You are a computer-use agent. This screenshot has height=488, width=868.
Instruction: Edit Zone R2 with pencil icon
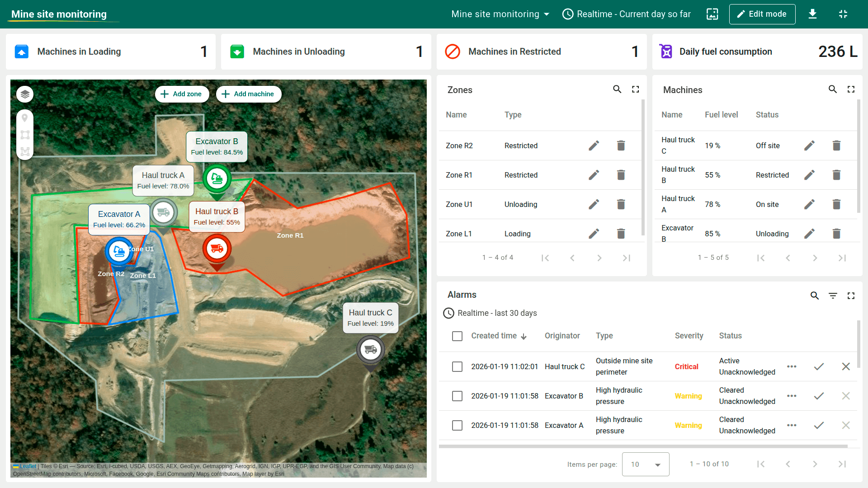tap(594, 145)
